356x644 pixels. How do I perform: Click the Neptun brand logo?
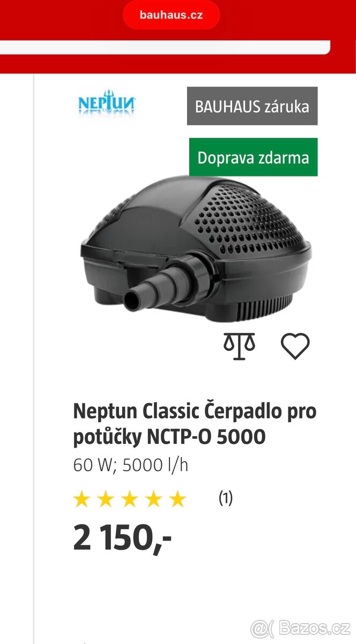point(107,101)
